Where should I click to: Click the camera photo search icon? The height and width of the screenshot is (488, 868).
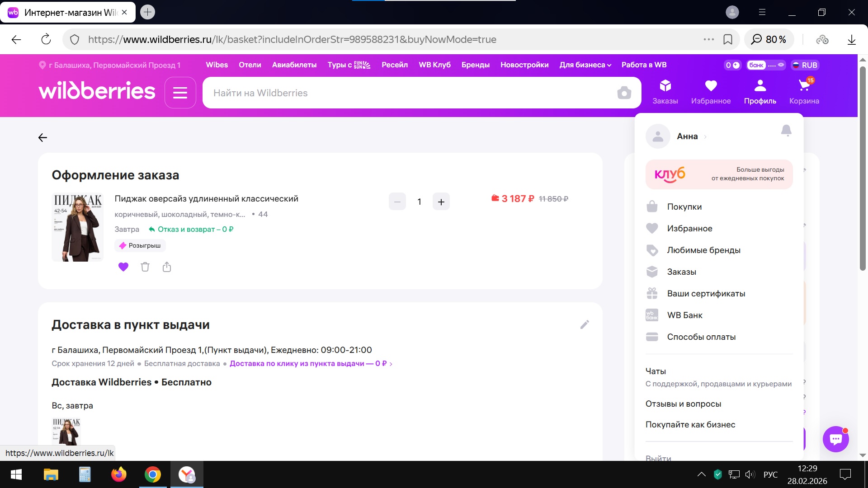[x=624, y=93]
